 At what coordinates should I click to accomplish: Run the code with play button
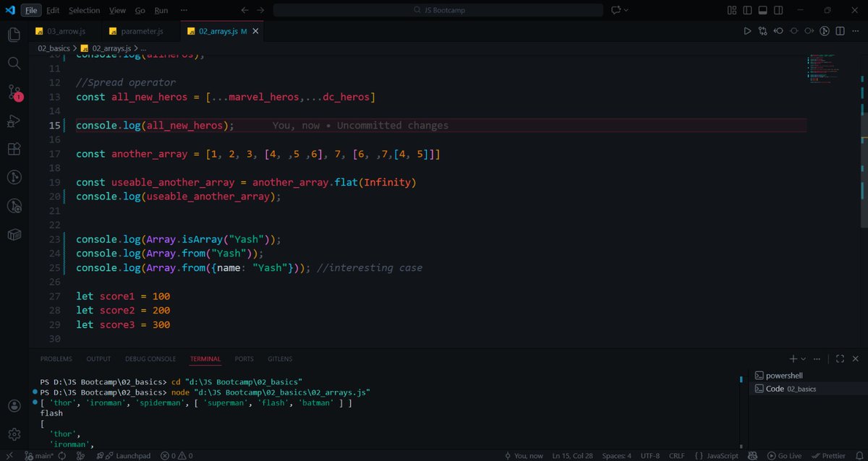pos(748,31)
